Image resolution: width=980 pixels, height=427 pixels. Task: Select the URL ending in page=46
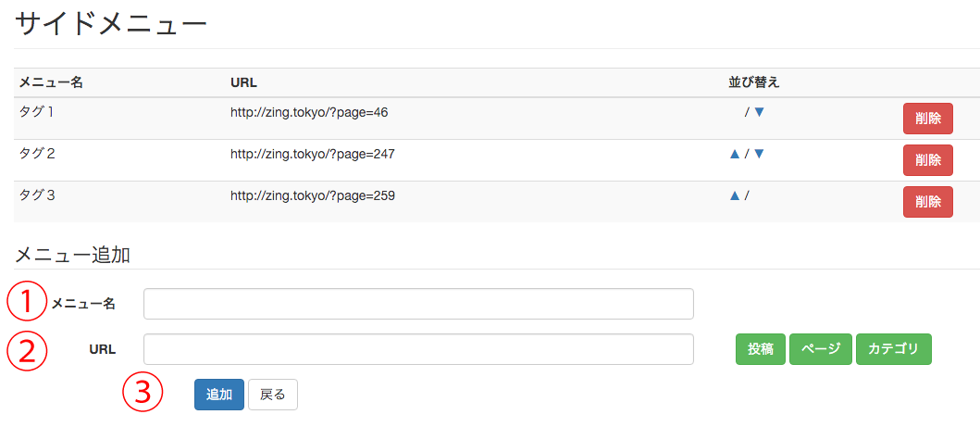pos(309,112)
